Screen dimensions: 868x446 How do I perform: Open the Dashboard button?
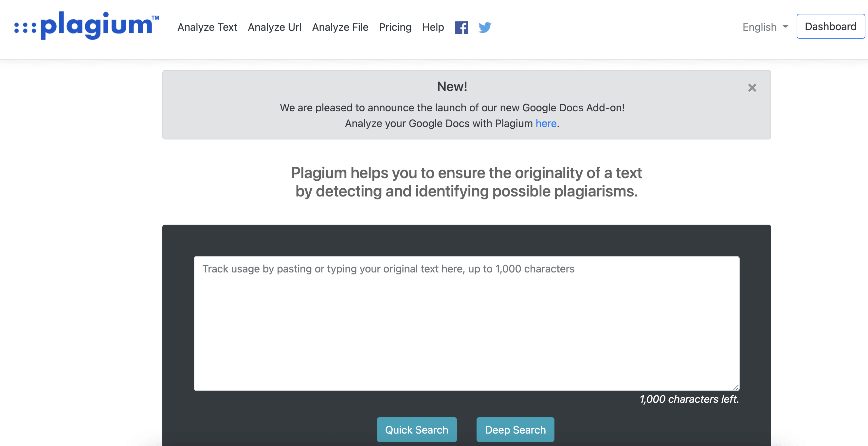(x=831, y=26)
